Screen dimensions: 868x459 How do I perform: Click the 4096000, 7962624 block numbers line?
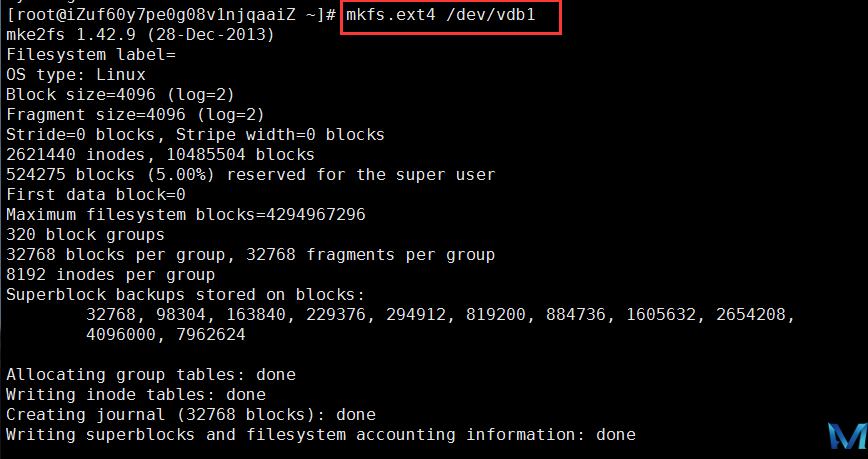click(x=166, y=335)
